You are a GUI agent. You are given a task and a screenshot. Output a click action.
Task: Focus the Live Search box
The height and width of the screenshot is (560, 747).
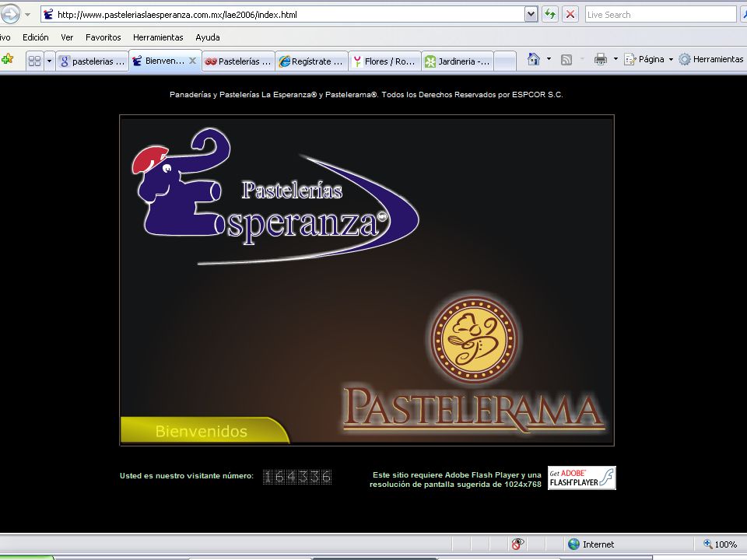[x=661, y=14]
